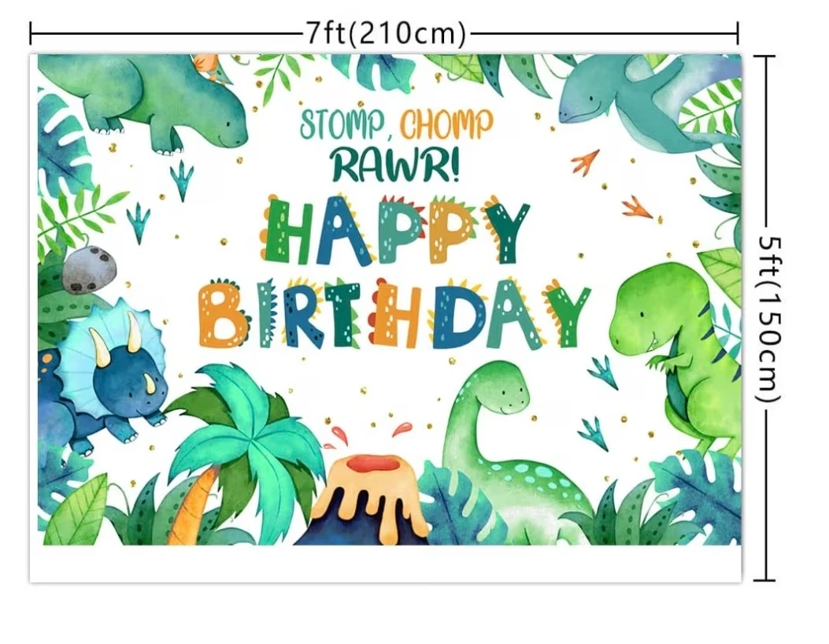
Task: Click the gray spotted dinosaur egg
Action: 89,268
